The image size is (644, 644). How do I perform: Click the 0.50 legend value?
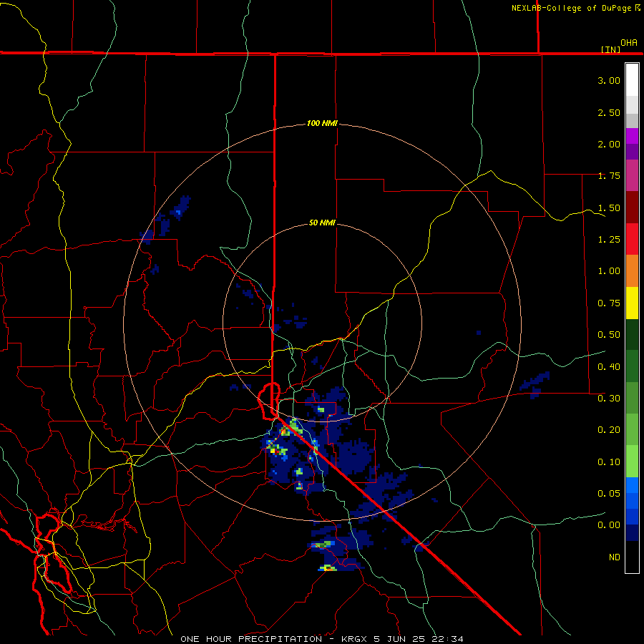coord(609,335)
